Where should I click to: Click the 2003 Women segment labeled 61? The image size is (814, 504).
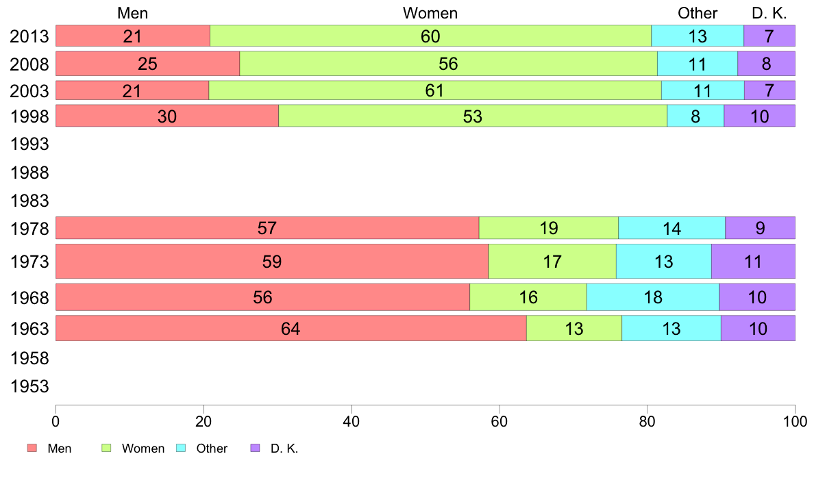coord(435,90)
